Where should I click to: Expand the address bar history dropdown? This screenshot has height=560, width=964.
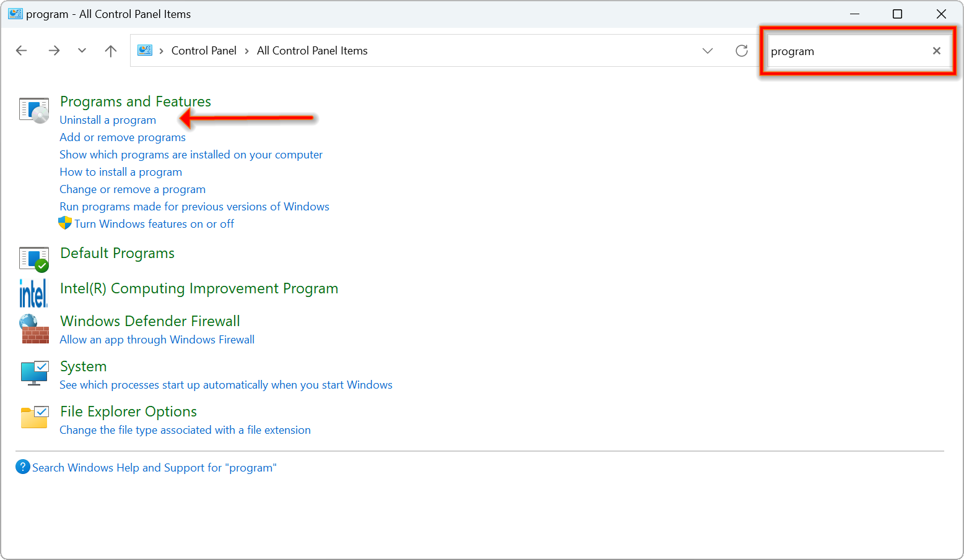pos(708,51)
